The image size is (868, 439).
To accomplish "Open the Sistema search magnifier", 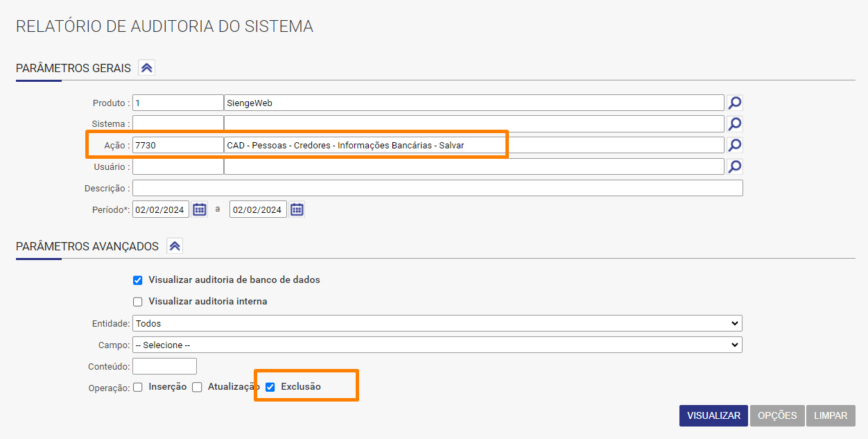I will pyautogui.click(x=735, y=124).
